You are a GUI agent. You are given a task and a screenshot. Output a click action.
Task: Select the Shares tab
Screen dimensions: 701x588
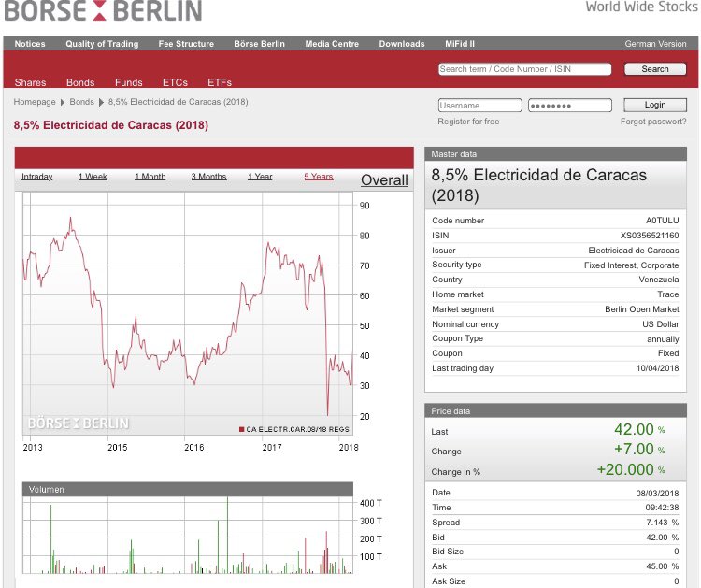click(30, 82)
